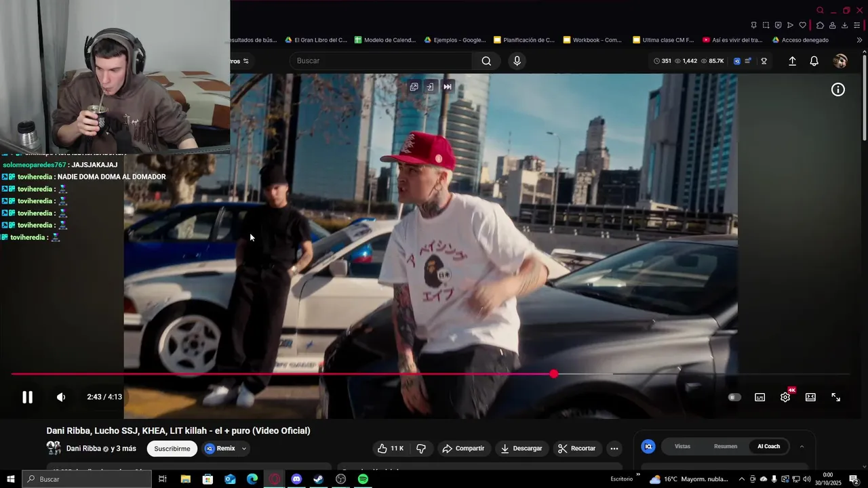Click the Remix button
Screen dimensions: 868x488
220,449
